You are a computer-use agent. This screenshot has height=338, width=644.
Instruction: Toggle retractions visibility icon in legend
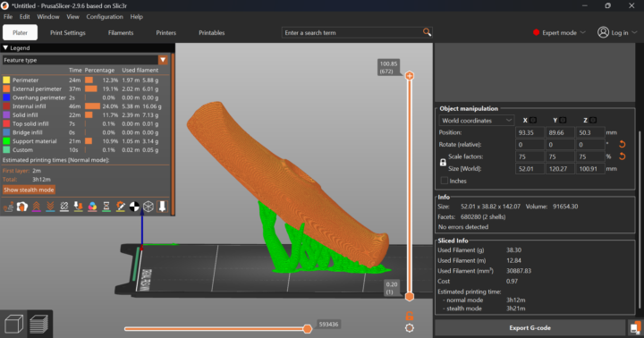tap(37, 207)
